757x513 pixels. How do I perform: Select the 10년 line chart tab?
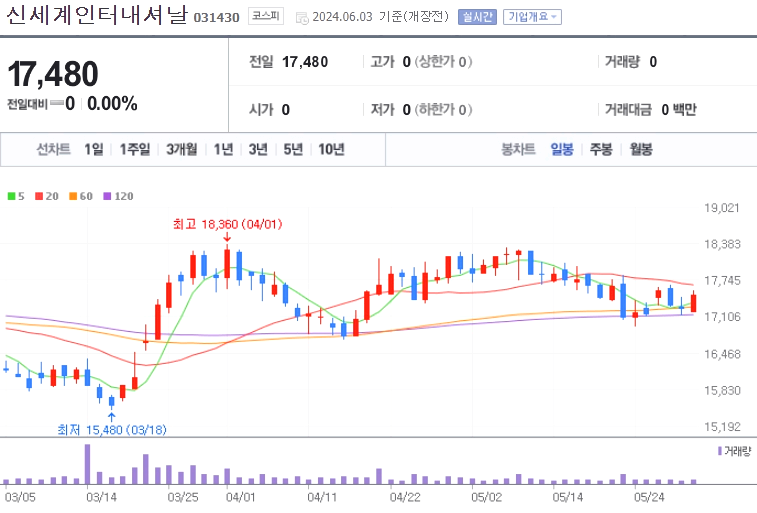[x=331, y=150]
